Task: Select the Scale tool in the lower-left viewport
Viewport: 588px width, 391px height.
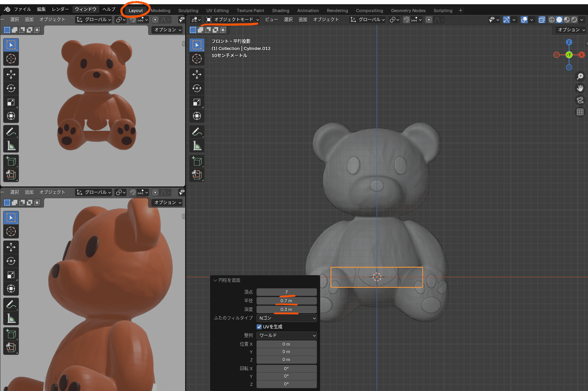Action: (11, 275)
